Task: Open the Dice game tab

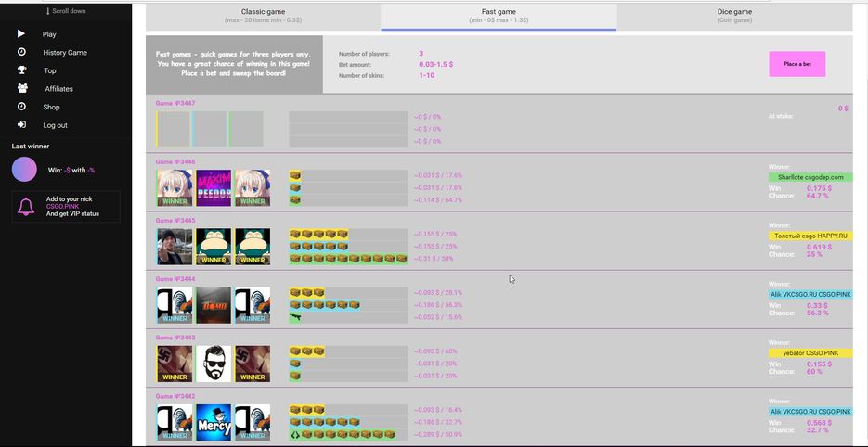Action: [x=734, y=17]
